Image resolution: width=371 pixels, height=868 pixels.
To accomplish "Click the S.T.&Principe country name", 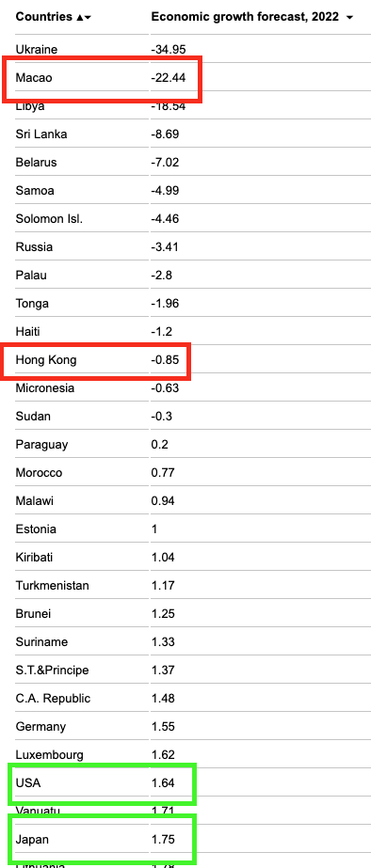I will pos(52,671).
